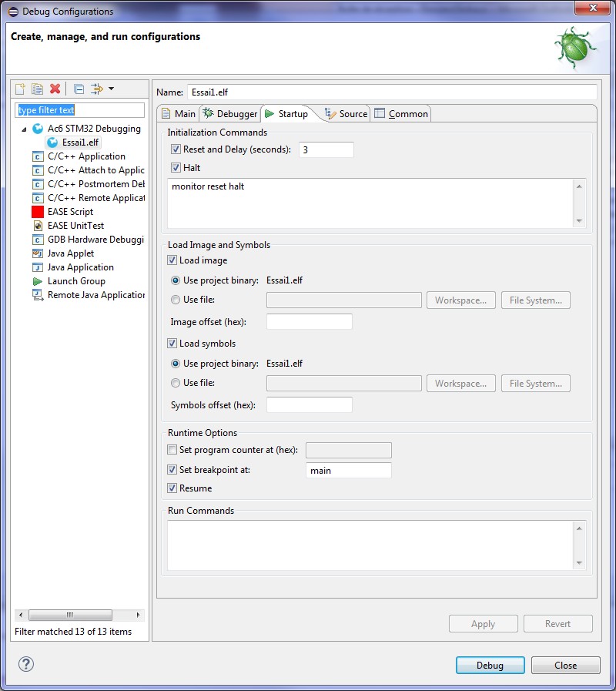The height and width of the screenshot is (691, 616).
Task: Select Use file radio under Load image
Action: coord(176,300)
